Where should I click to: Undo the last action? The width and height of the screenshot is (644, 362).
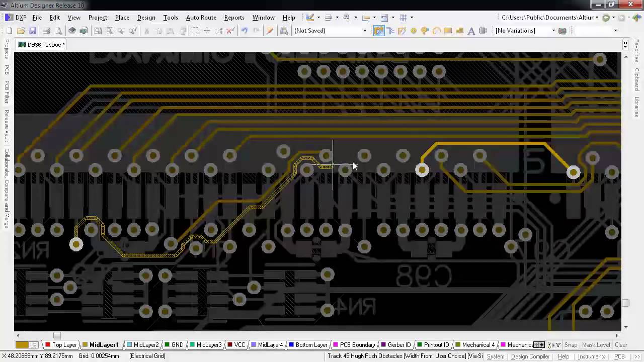click(x=244, y=31)
